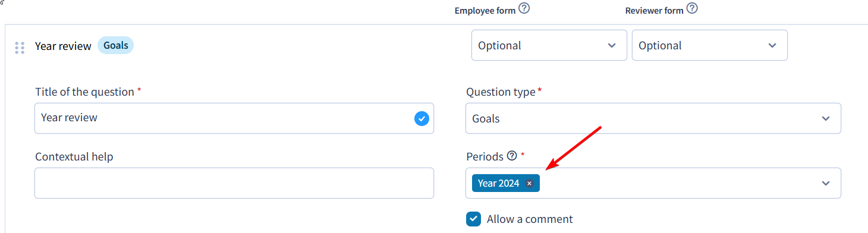This screenshot has width=868, height=233.
Task: Click the six-dot drag handle beside Year review
Action: tap(20, 48)
